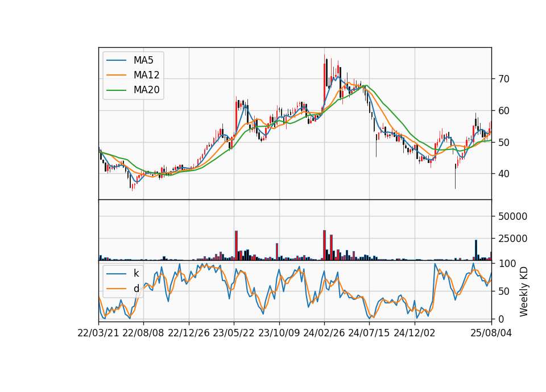Click the MA5 blue legend line sample
Image resolution: width=546 pixels, height=392 pixels.
click(116, 60)
